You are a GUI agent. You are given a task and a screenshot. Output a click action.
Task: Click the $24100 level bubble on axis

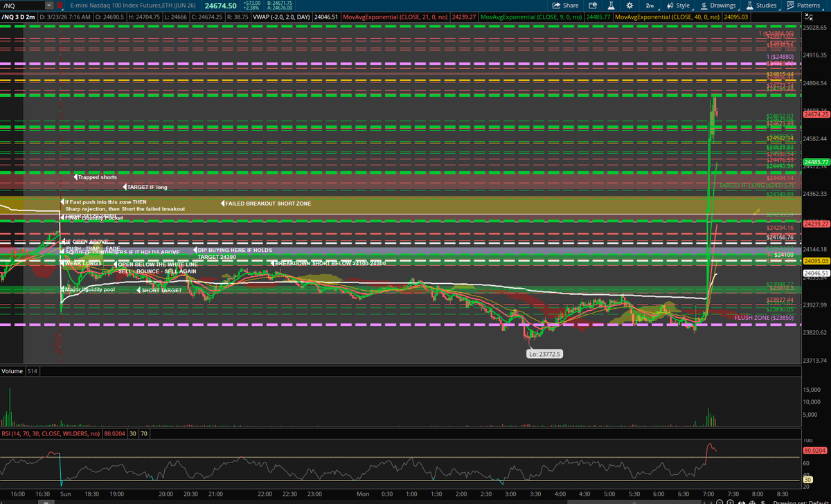tap(783, 255)
